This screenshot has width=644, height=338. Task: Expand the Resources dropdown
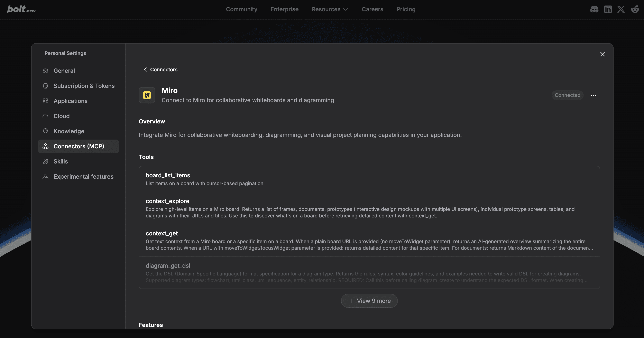coord(330,9)
